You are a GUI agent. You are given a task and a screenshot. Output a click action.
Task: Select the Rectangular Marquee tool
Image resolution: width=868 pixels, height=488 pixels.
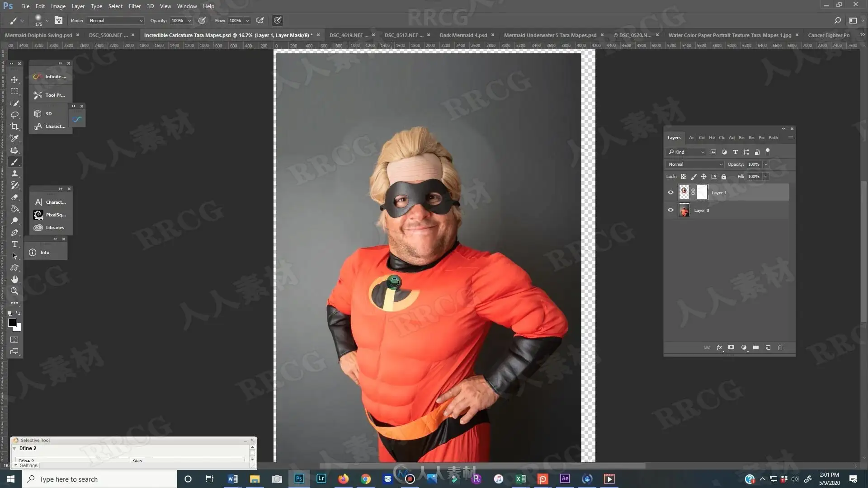coord(14,91)
